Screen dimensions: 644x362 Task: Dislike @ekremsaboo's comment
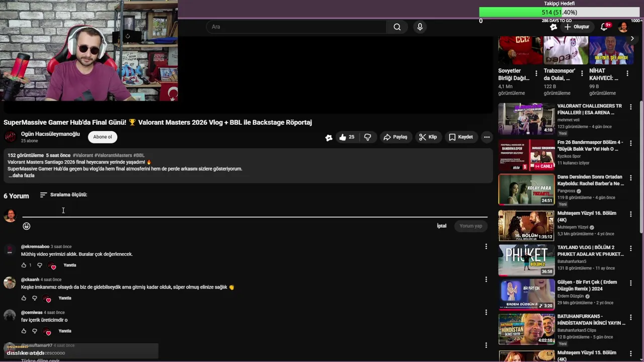[x=40, y=265]
